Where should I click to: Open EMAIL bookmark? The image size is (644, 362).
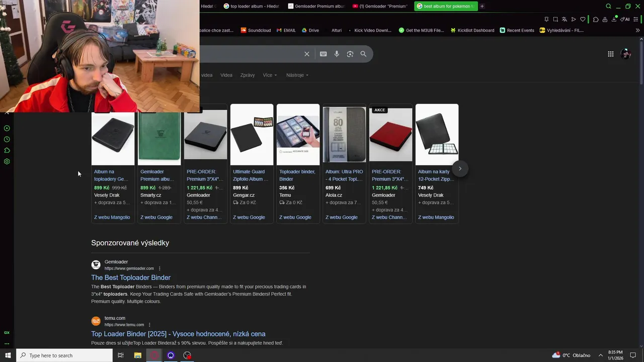(x=286, y=30)
